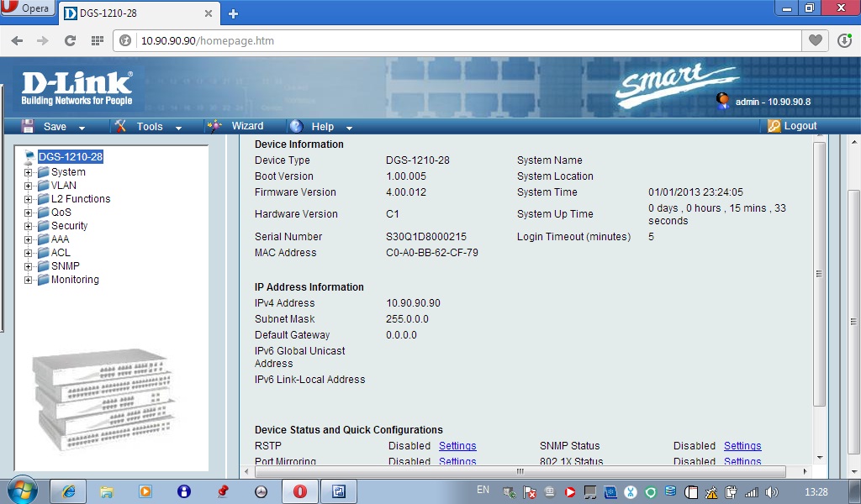This screenshot has width=861, height=504.
Task: Expand the QoS folder
Action: pos(28,213)
